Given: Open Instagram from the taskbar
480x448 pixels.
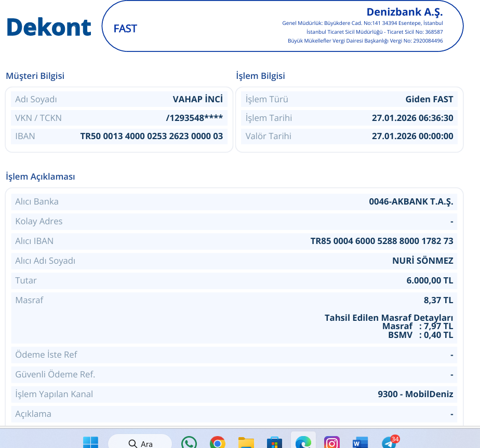Looking at the screenshot, I should (x=332, y=442).
